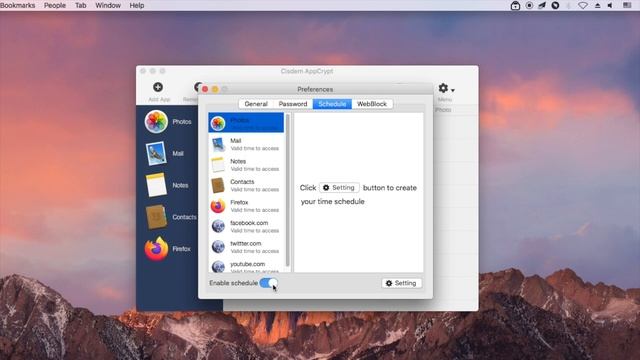Viewport: 640px width, 360px height.
Task: Click the Add App plus icon
Action: point(158,87)
